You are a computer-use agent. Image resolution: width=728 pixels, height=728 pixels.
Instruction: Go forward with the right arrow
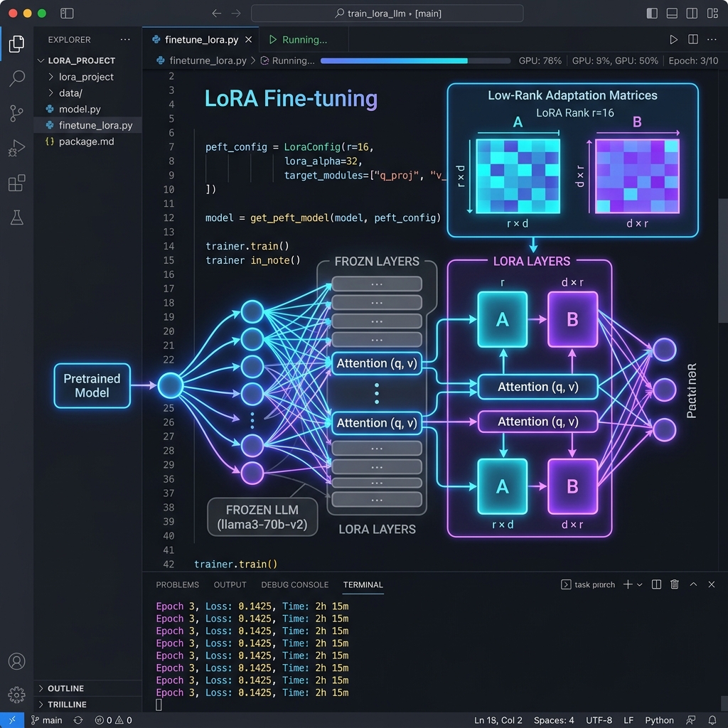(236, 14)
